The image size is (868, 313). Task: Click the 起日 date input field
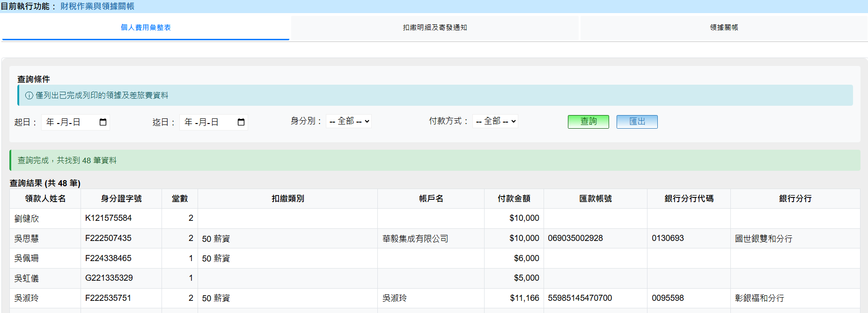75,122
